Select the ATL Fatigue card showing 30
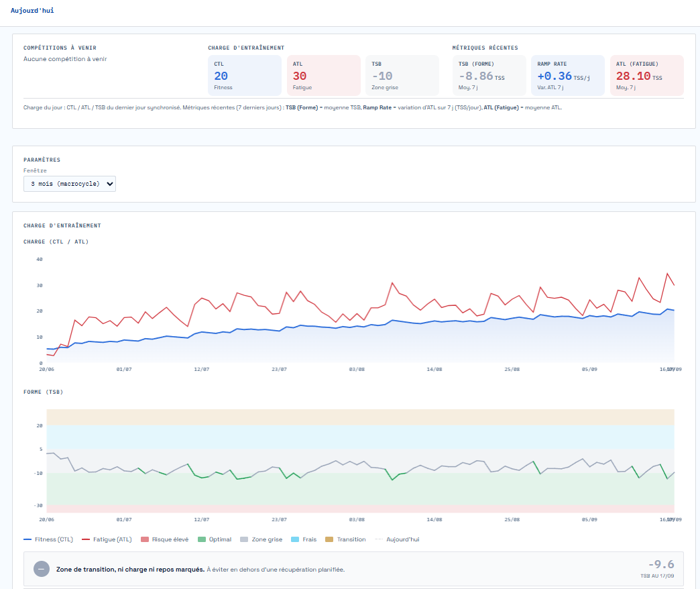Screen dimensions: 700x589 (x=324, y=75)
